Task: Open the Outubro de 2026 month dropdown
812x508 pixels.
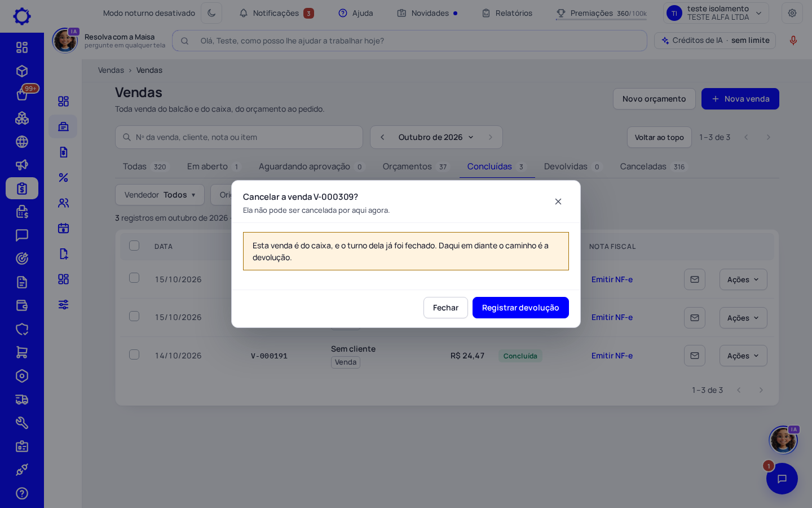Action: click(436, 137)
